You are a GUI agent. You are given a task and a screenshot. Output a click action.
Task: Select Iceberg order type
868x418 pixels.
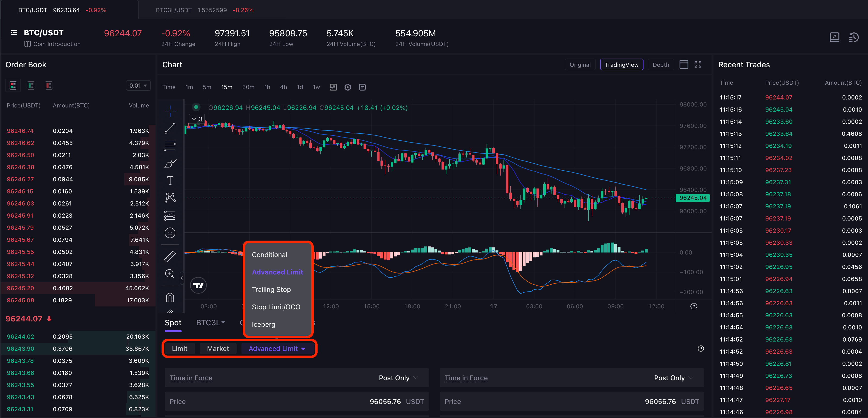[263, 324]
